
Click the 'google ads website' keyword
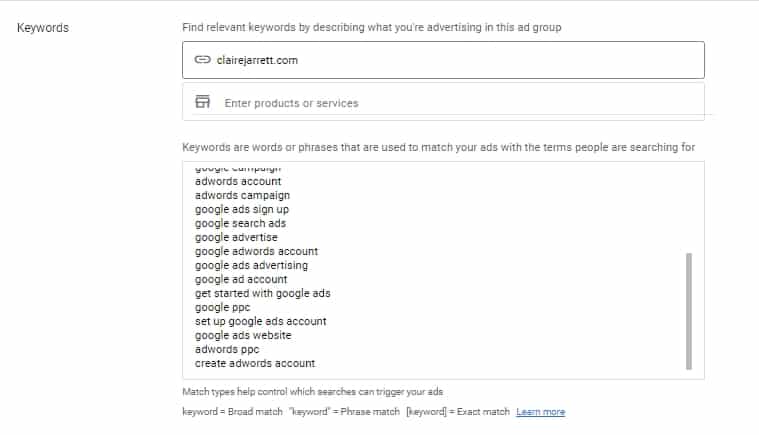click(x=243, y=336)
